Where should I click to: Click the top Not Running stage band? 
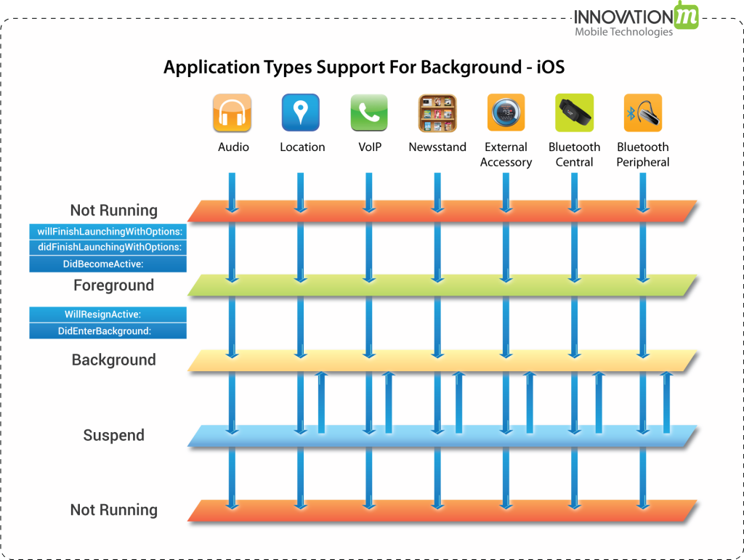tap(436, 209)
